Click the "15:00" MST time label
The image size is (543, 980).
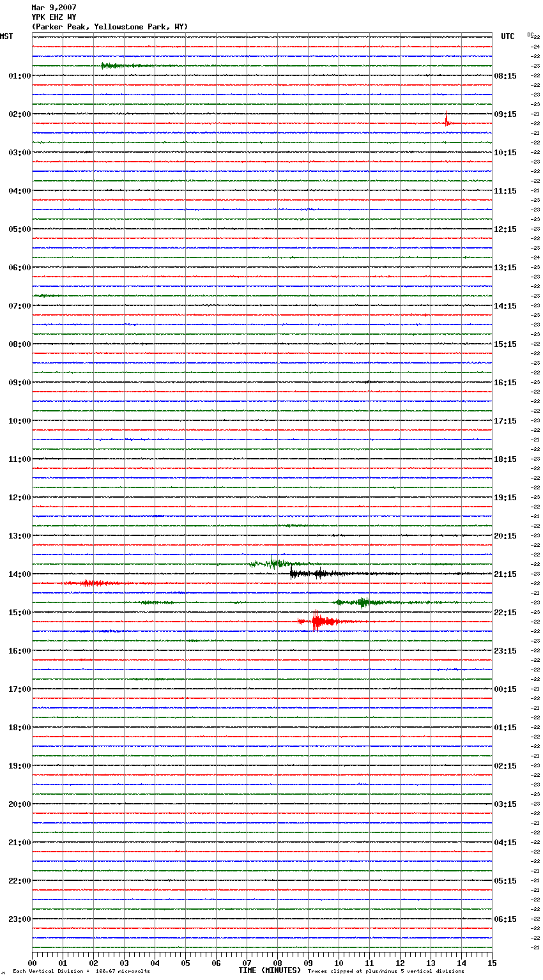click(x=19, y=613)
